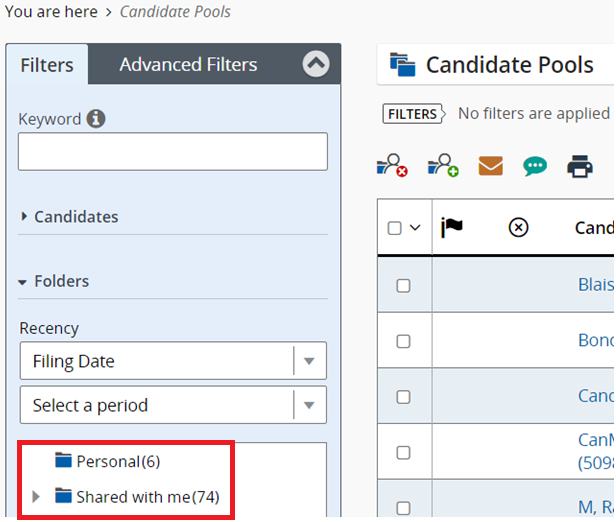Image resolution: width=616 pixels, height=522 pixels.
Task: Click the printer icon
Action: [x=580, y=166]
